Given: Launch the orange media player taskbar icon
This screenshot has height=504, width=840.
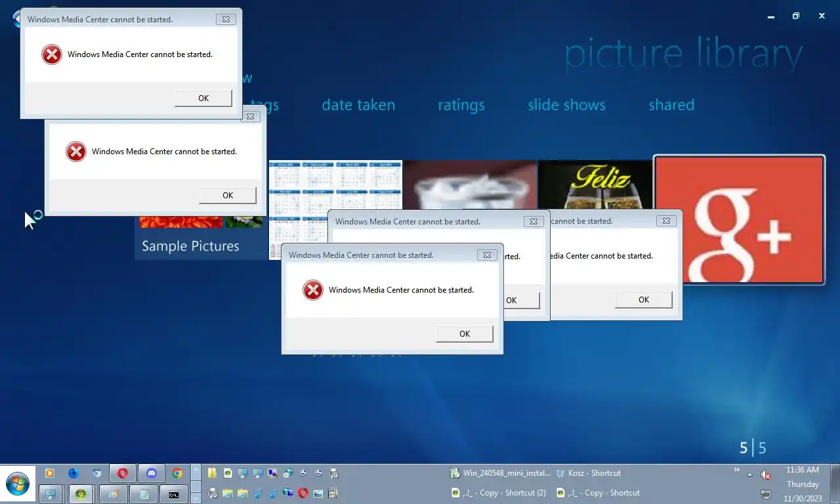Looking at the screenshot, I should tap(49, 473).
